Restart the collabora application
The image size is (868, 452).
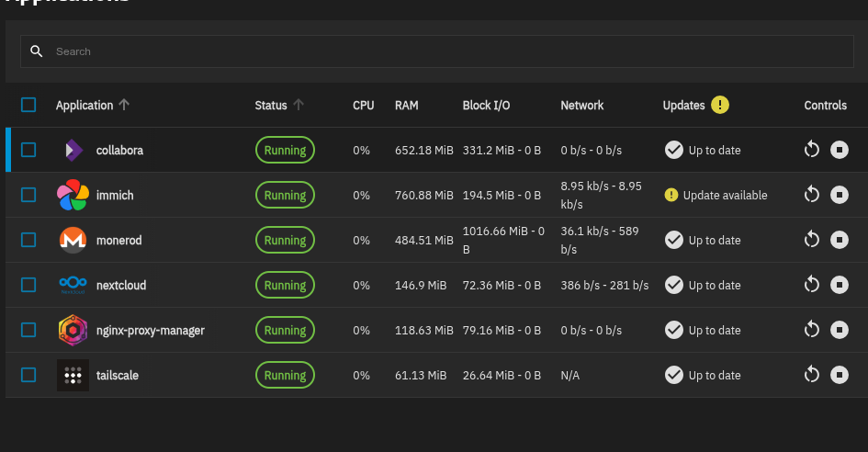pos(811,150)
